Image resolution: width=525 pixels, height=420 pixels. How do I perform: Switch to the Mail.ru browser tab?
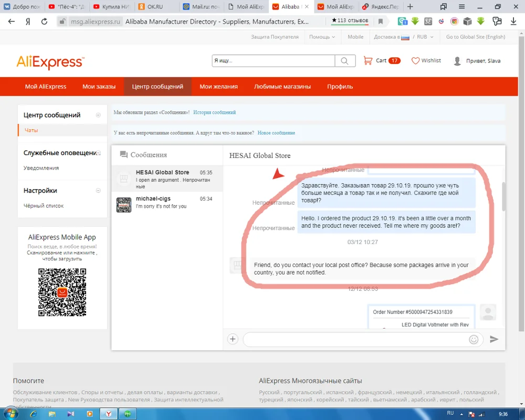click(201, 6)
